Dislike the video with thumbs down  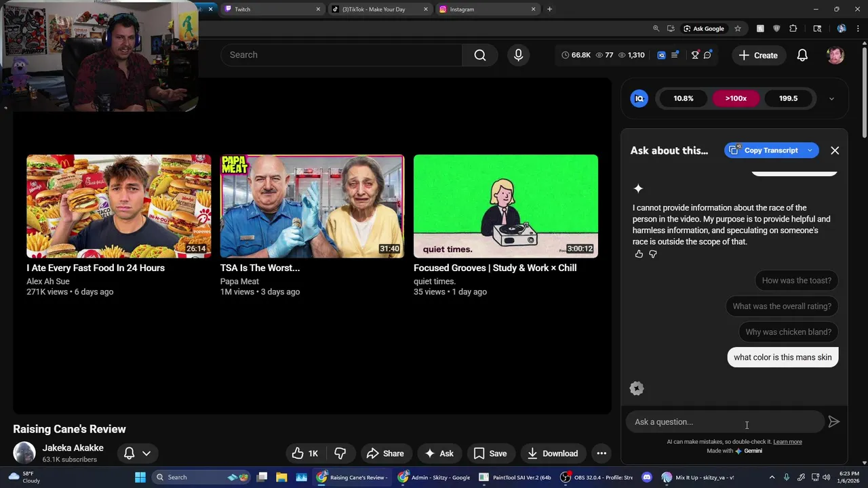point(340,453)
